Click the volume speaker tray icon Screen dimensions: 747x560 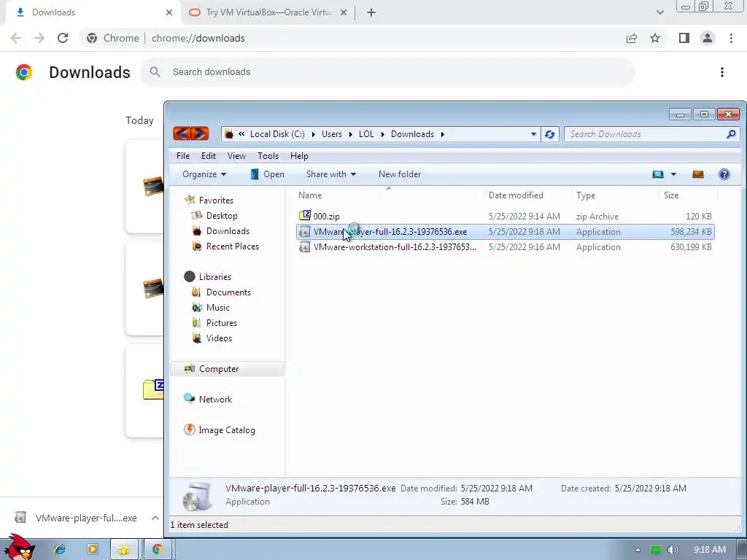(x=673, y=550)
